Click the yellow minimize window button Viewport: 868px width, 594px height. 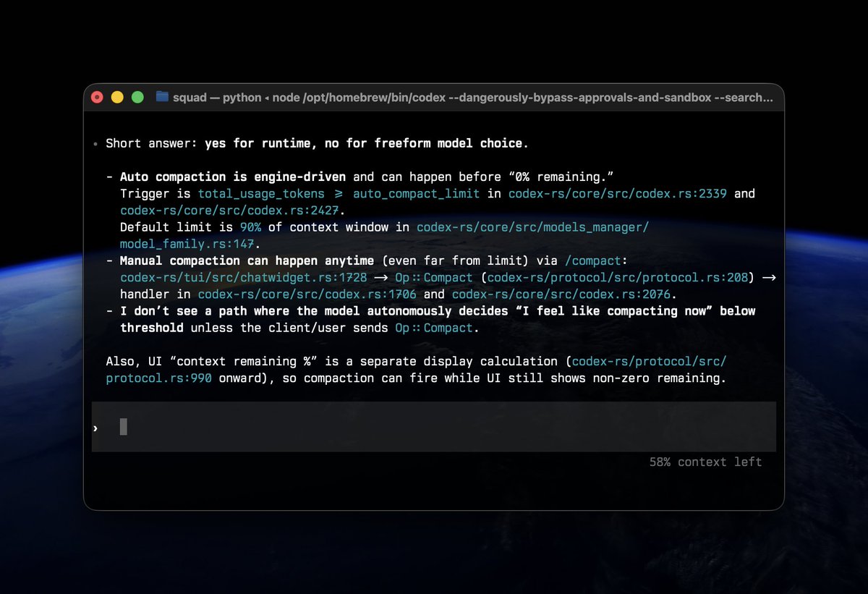117,97
